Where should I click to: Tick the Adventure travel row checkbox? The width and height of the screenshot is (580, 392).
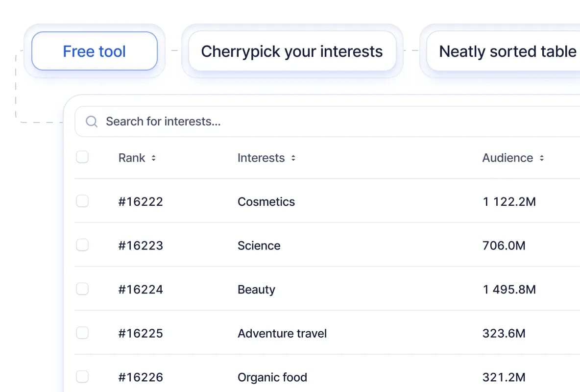pos(82,333)
